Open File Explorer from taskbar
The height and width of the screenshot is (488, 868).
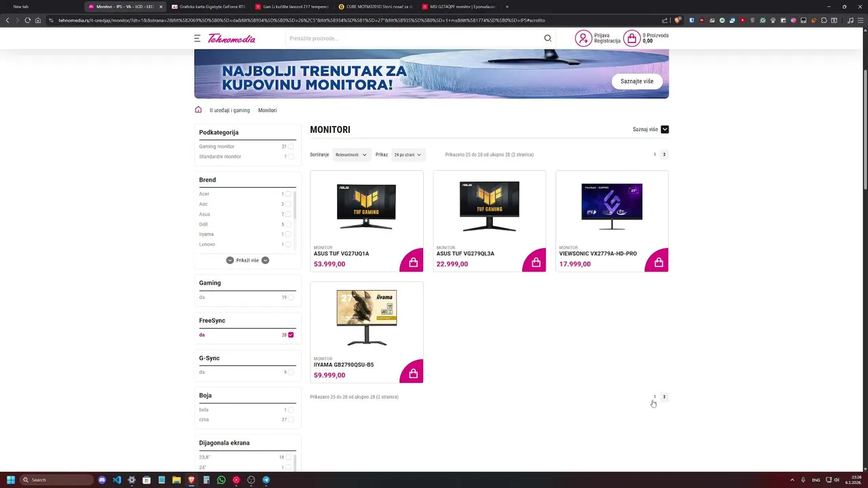[176, 480]
